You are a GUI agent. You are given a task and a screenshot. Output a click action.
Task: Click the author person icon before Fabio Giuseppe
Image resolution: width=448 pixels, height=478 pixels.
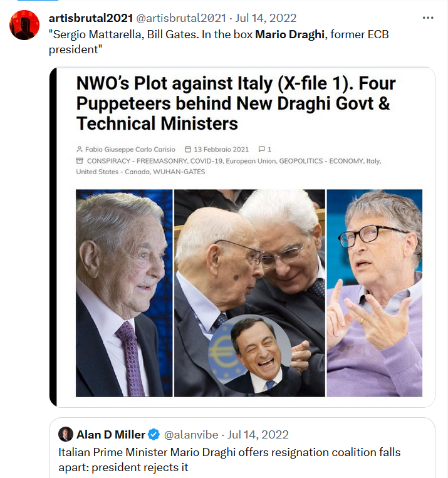(x=80, y=149)
